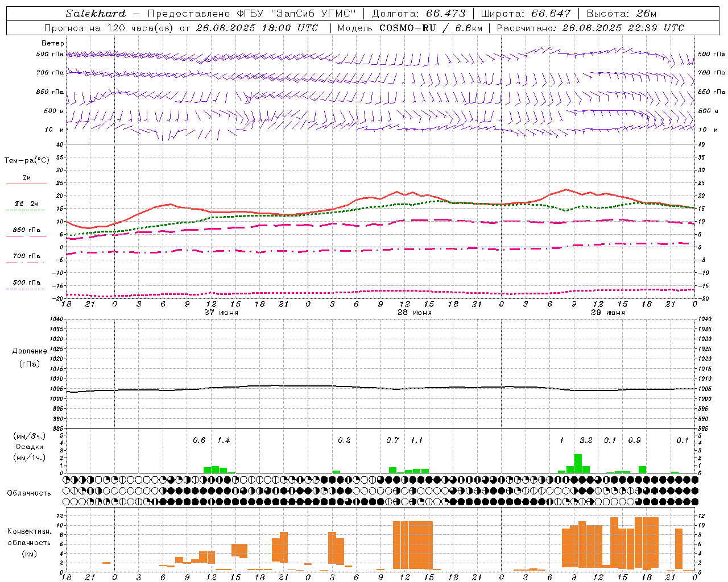Click the (мм/3ч.) precipitation unit label
Viewport: 728px width, 582px height.
click(30, 436)
